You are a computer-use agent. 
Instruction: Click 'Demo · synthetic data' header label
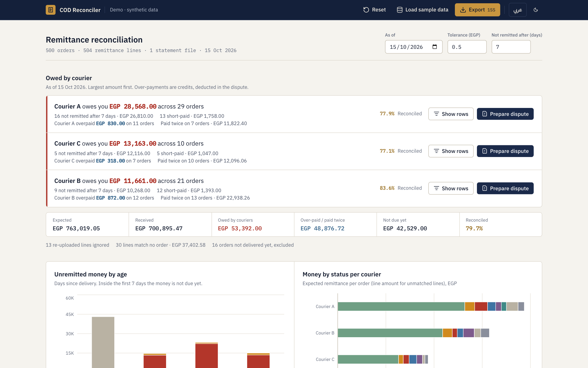click(x=134, y=10)
